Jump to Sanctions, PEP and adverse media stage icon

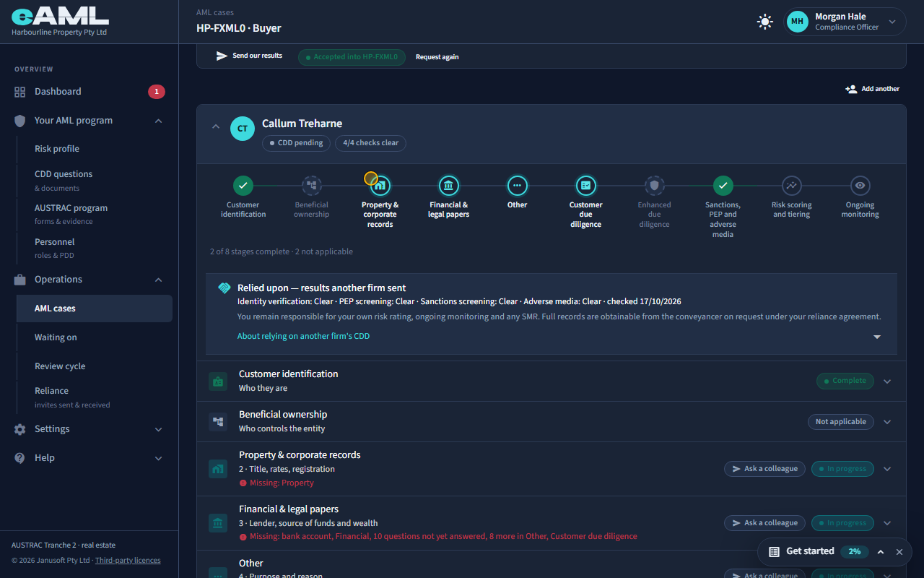723,186
